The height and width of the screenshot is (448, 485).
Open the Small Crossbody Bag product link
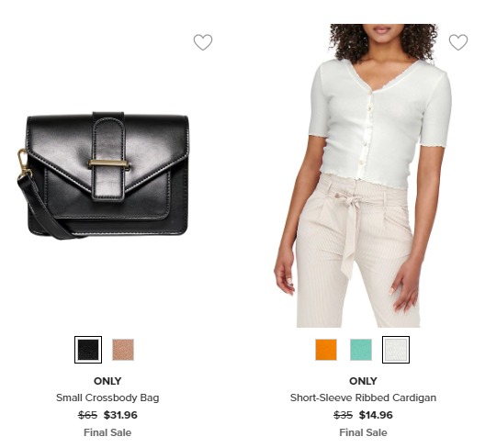point(107,398)
